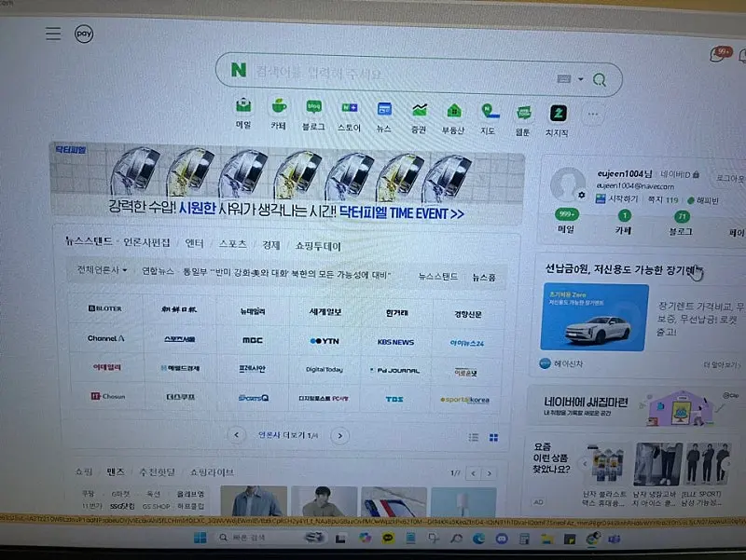Select the 쇼핑라이브 tab
This screenshot has height=560, width=746.
point(212,472)
